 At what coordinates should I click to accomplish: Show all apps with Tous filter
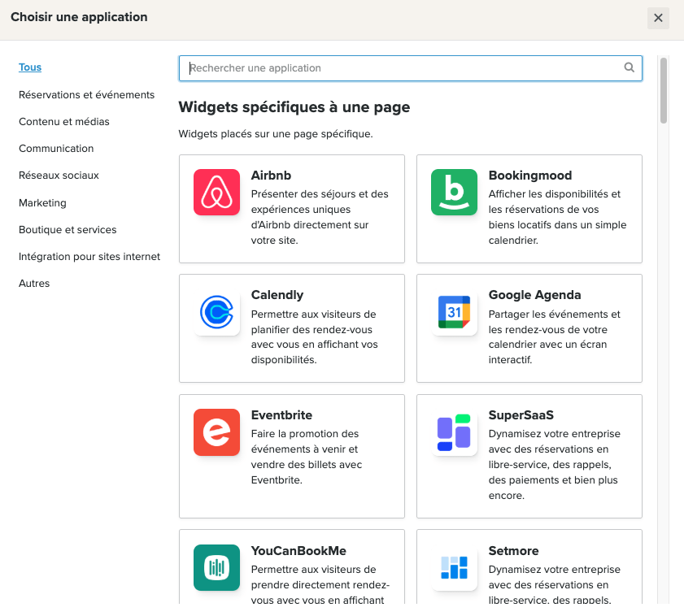point(30,67)
